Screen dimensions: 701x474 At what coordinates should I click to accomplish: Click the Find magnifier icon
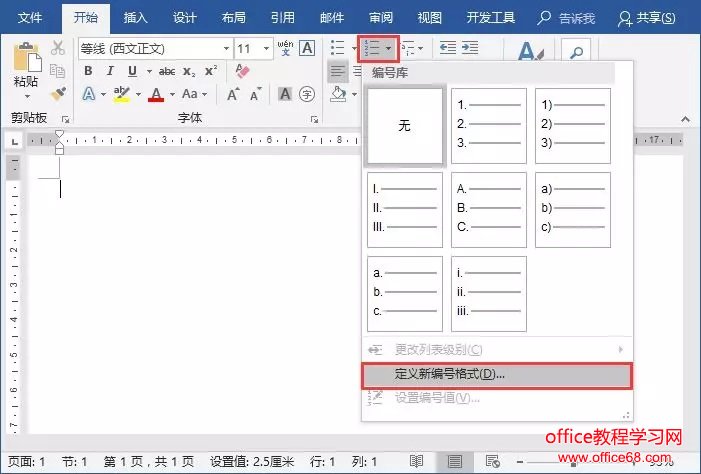pyautogui.click(x=576, y=52)
